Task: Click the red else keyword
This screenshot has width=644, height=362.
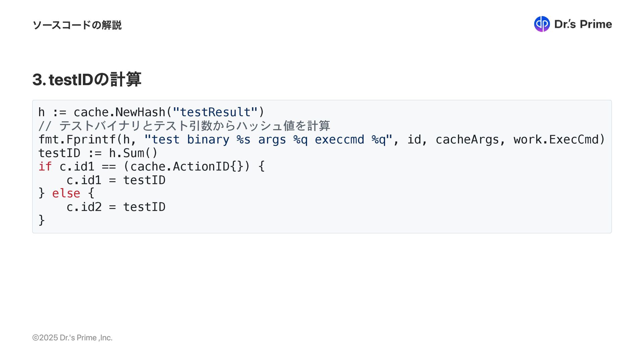Action: click(66, 193)
